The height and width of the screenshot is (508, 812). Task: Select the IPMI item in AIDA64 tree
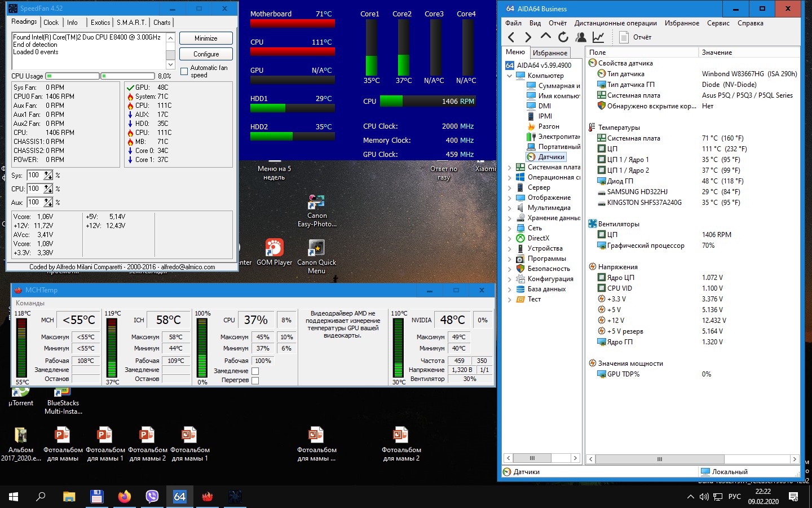point(539,116)
